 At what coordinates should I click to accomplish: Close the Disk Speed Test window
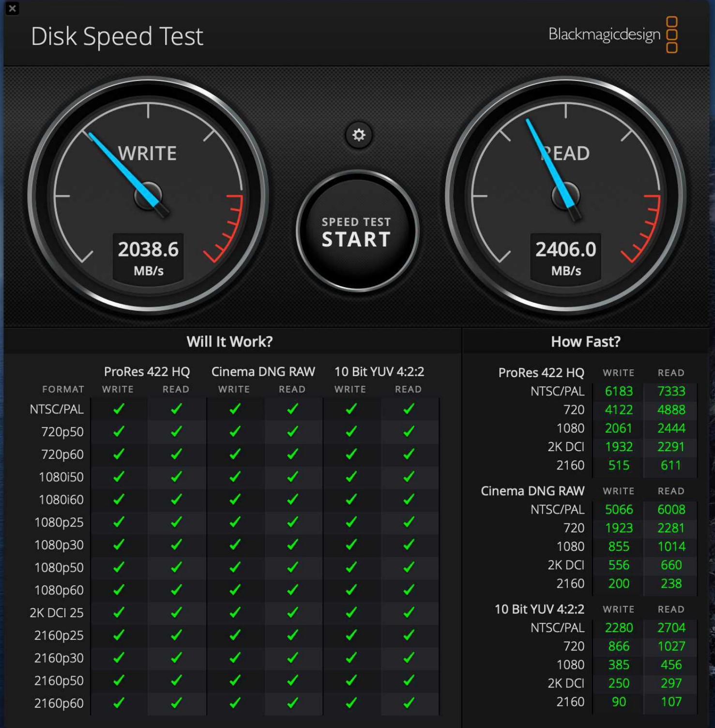pyautogui.click(x=12, y=8)
